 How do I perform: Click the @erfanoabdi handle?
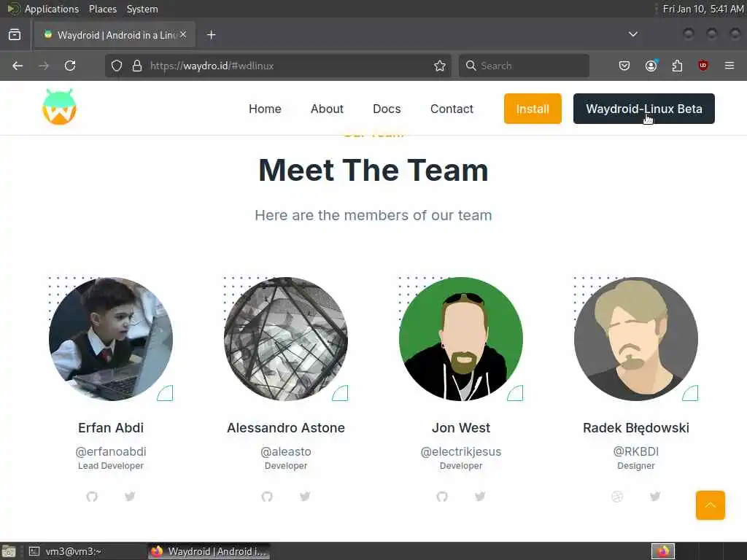pyautogui.click(x=111, y=451)
